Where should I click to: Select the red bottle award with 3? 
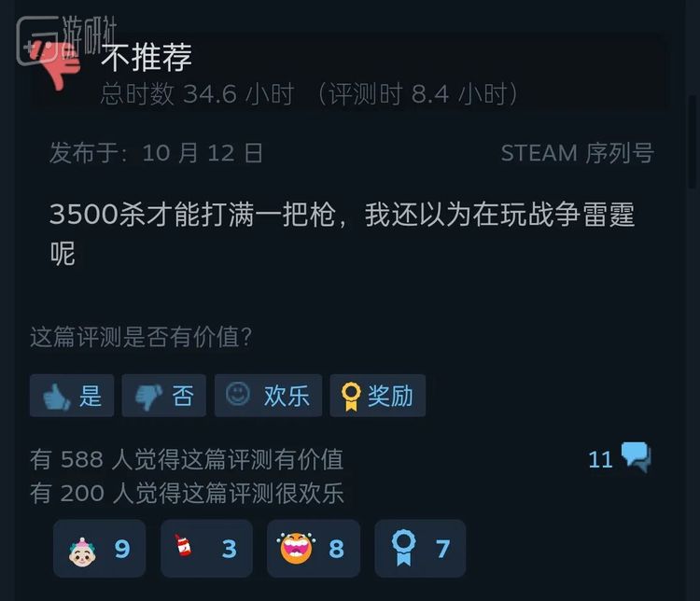pyautogui.click(x=206, y=549)
